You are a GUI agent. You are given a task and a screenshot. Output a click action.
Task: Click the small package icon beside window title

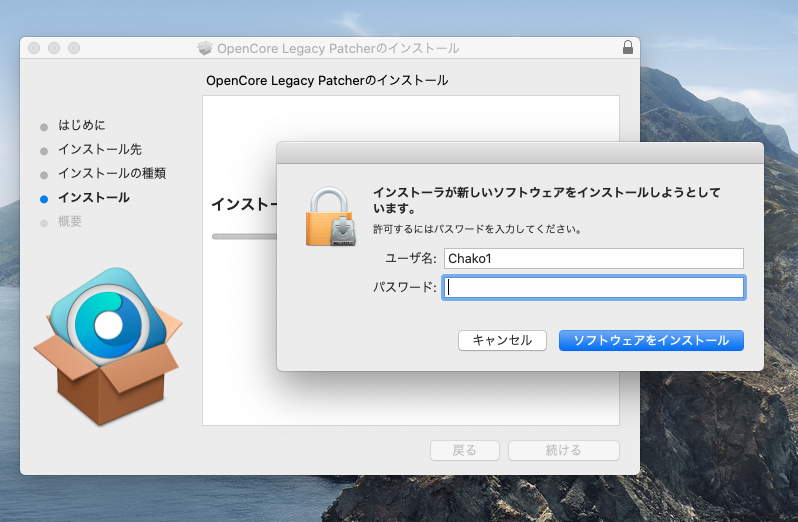click(x=205, y=48)
